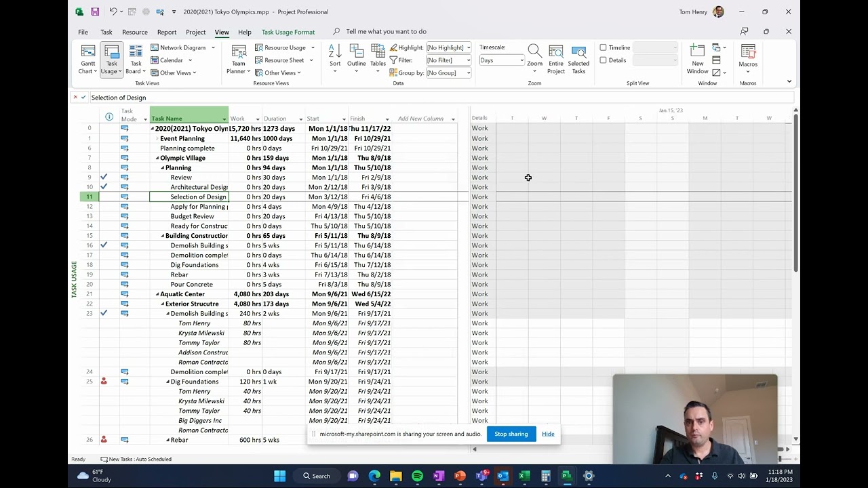
Task: Click the Undo icon
Action: 113,12
